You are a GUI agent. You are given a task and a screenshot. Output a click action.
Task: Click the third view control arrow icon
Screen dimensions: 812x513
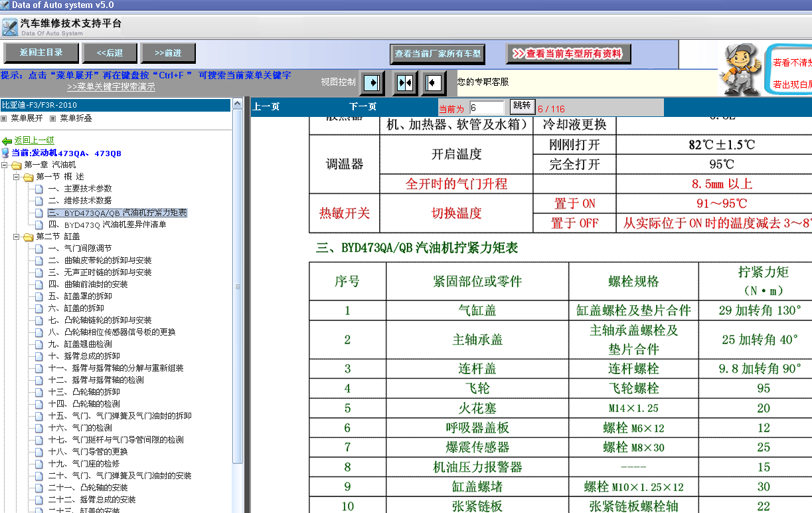point(434,83)
